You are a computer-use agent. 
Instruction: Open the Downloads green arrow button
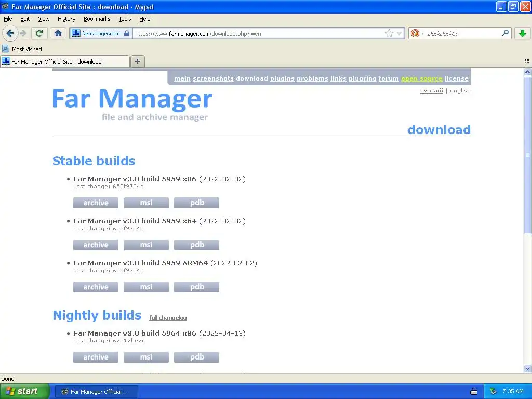click(x=523, y=33)
